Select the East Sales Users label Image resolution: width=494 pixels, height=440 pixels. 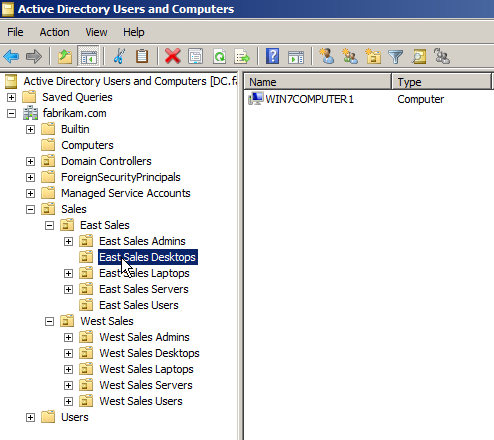point(139,305)
